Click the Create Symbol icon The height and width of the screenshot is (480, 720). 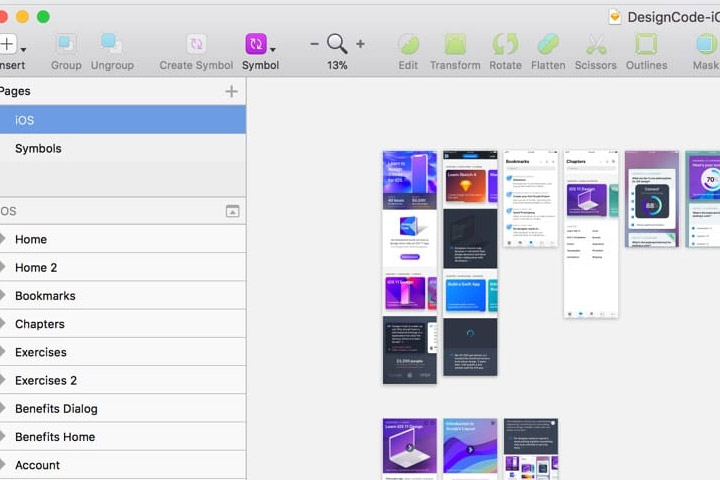[x=196, y=44]
